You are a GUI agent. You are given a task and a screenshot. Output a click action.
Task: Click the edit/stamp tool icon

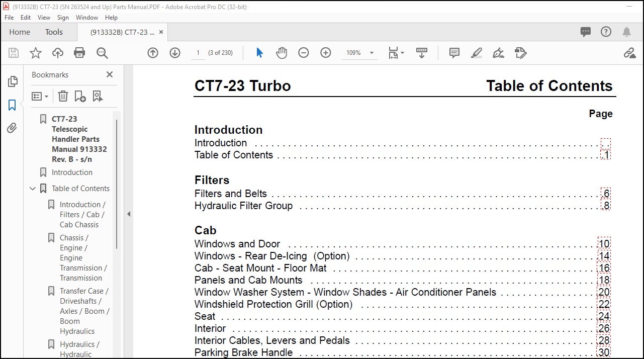tap(521, 53)
